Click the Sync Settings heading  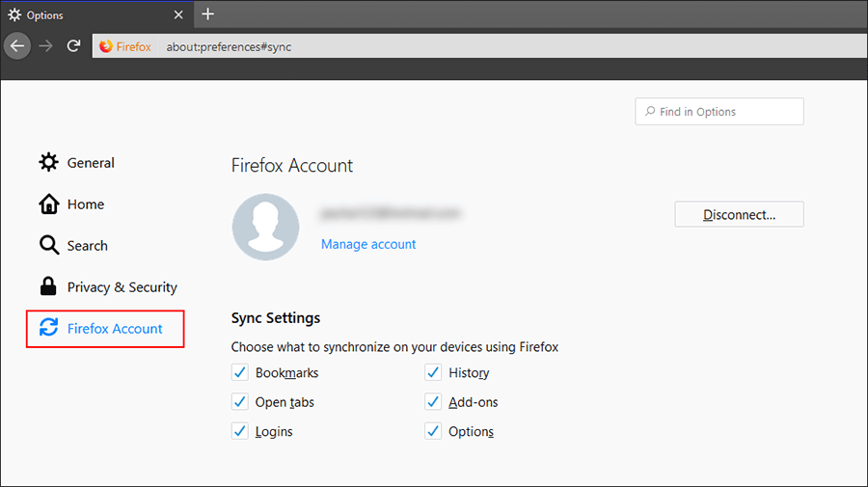tap(276, 318)
